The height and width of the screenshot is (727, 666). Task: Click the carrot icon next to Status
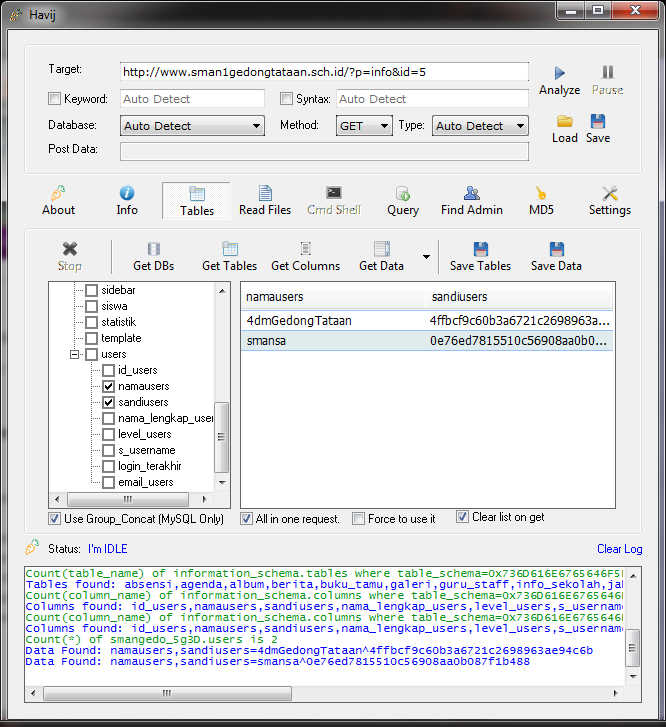tap(32, 548)
